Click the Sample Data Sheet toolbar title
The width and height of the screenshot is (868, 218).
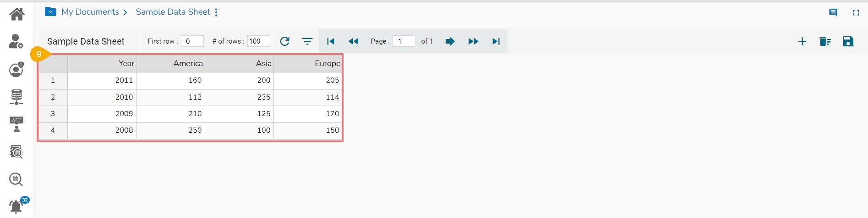click(86, 41)
